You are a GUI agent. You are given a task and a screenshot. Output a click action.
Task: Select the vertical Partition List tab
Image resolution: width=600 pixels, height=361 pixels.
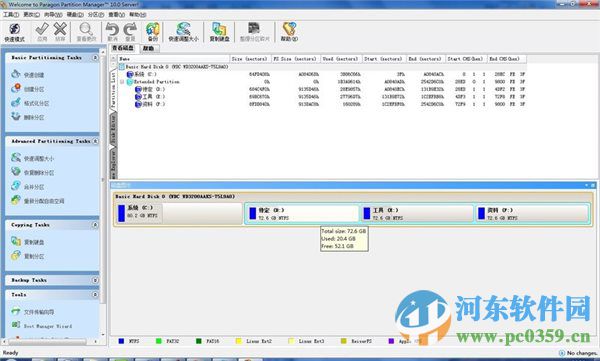pyautogui.click(x=113, y=90)
